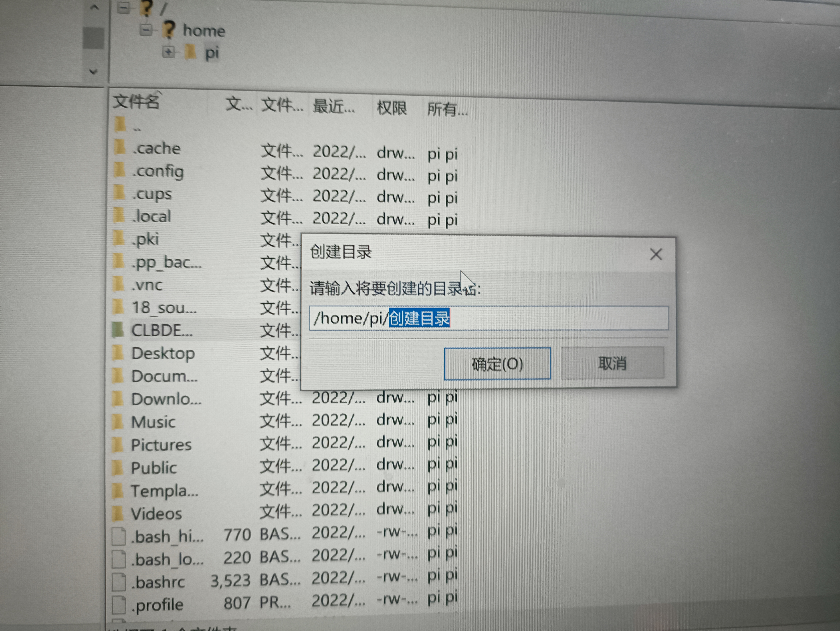Click the .cache folder icon
The width and height of the screenshot is (840, 631).
coord(120,147)
